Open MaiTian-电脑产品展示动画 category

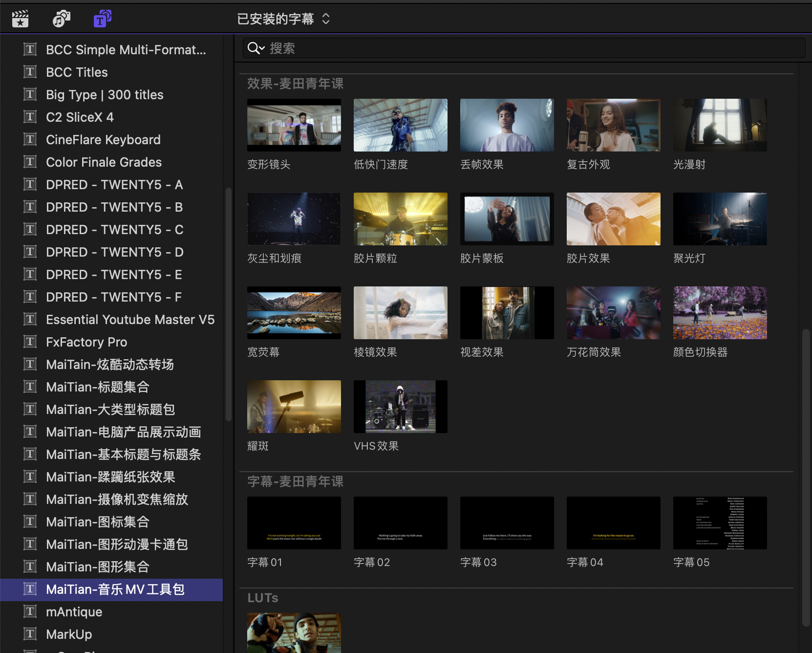tap(111, 432)
